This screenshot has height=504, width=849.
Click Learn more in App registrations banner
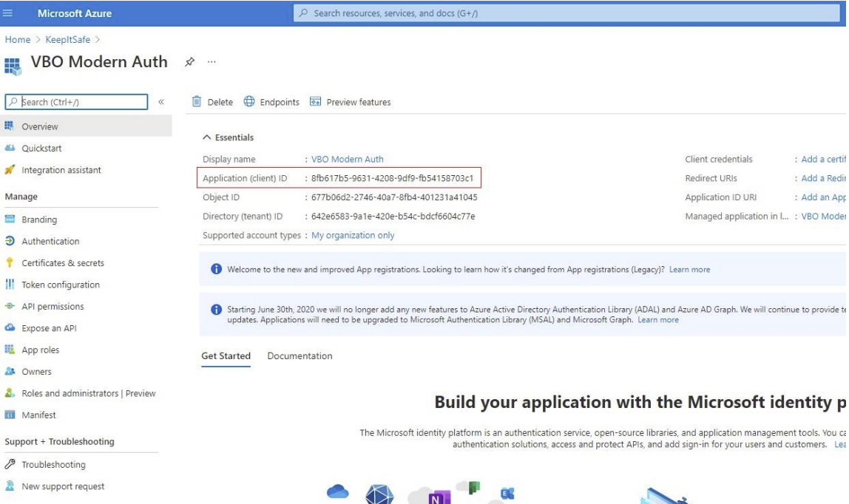[x=689, y=269]
